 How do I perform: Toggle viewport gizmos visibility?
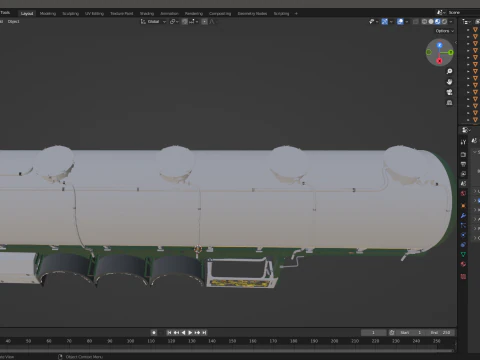click(x=385, y=22)
